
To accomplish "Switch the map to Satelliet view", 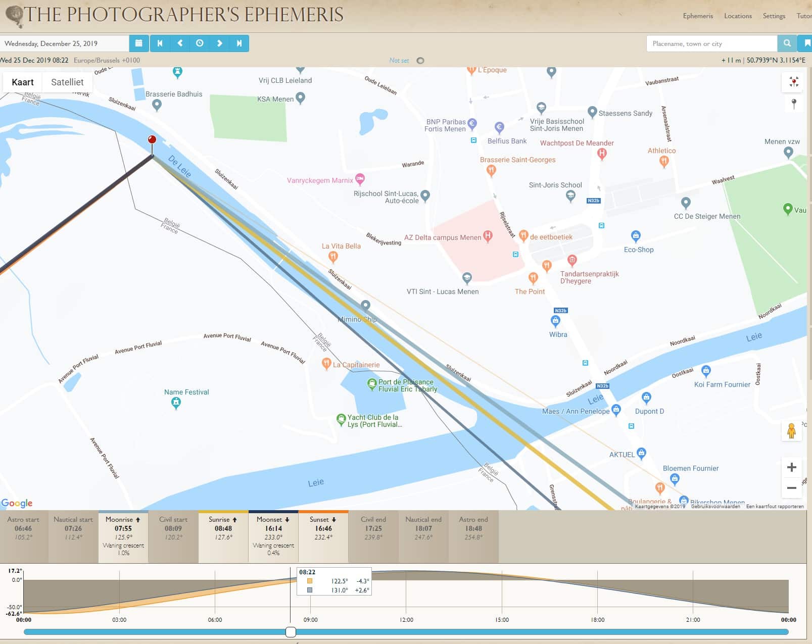I will pyautogui.click(x=67, y=82).
